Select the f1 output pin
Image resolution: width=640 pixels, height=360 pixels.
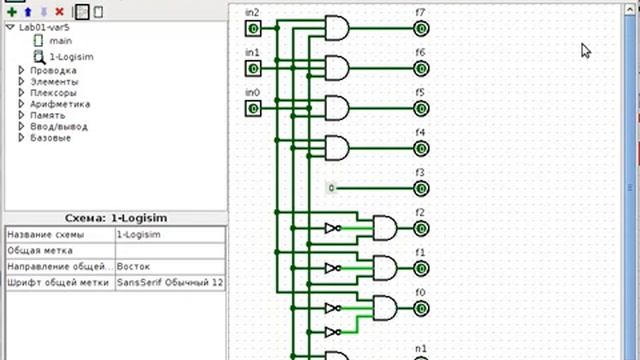point(421,269)
